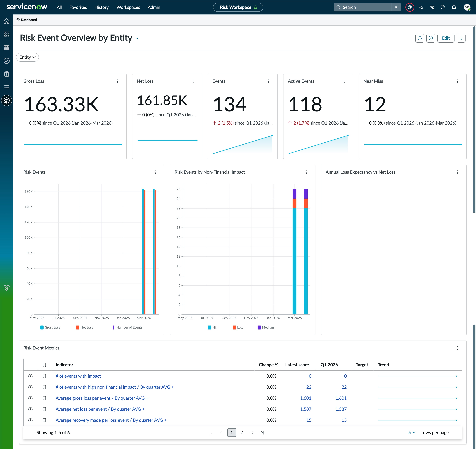Click info icon for Average net loss row

point(30,409)
